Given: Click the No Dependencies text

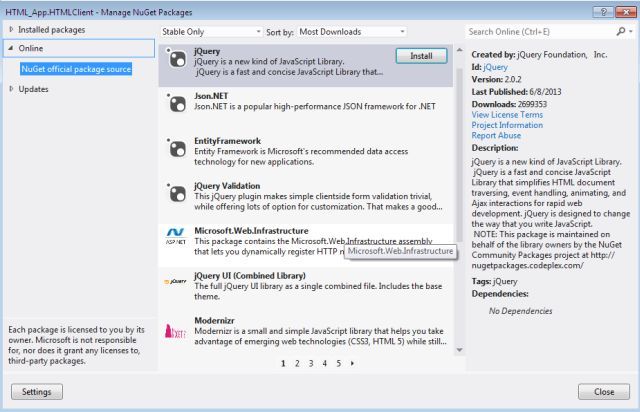Looking at the screenshot, I should point(520,311).
